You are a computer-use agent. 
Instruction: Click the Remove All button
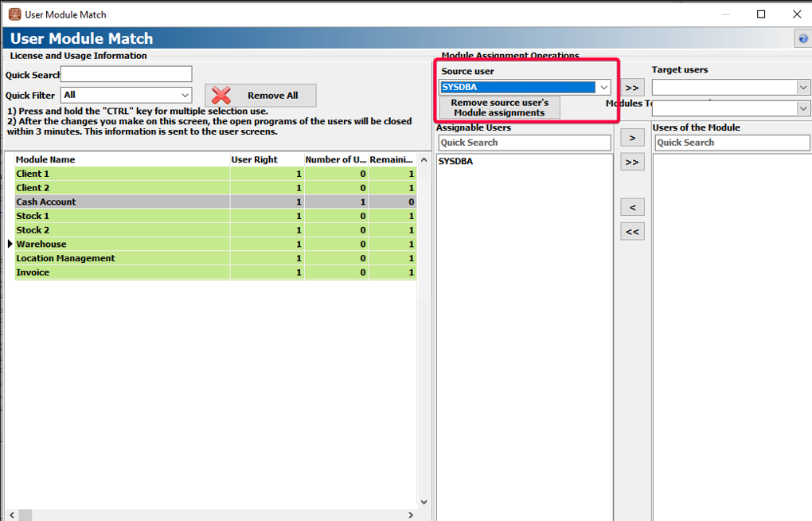pyautogui.click(x=260, y=96)
